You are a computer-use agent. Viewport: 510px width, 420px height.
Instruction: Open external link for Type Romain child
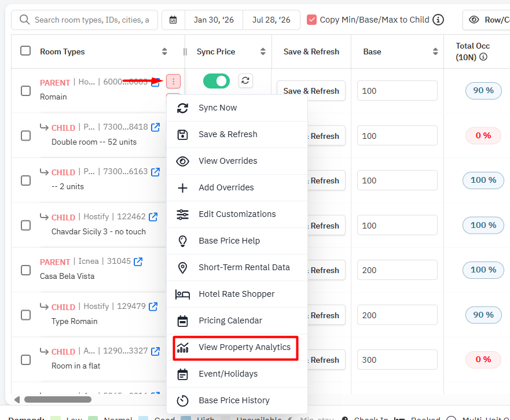(153, 307)
